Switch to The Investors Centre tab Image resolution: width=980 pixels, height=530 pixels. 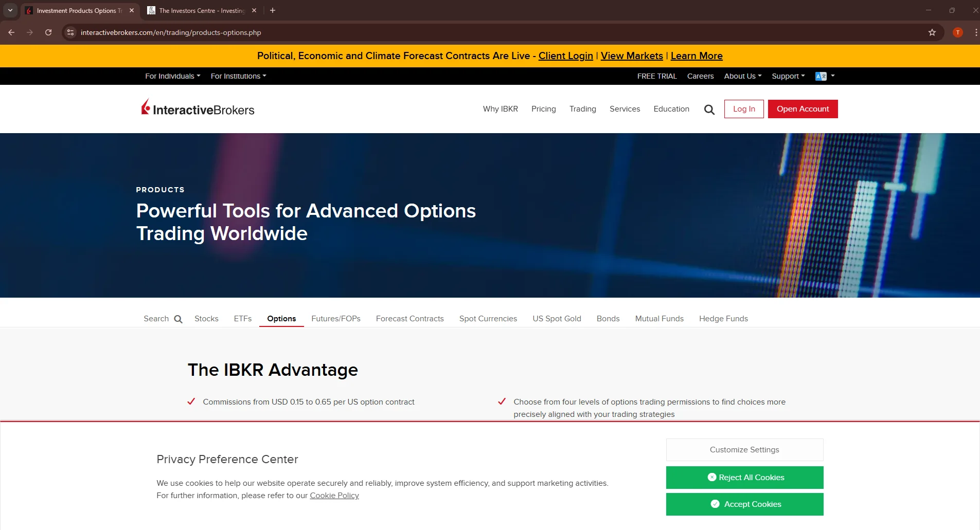[x=201, y=10]
